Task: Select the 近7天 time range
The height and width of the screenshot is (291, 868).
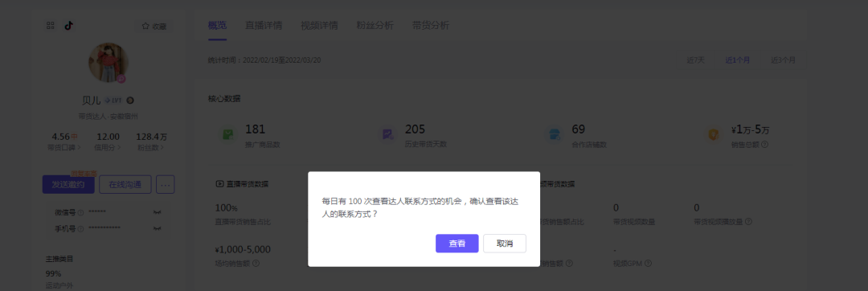Action: tap(695, 59)
